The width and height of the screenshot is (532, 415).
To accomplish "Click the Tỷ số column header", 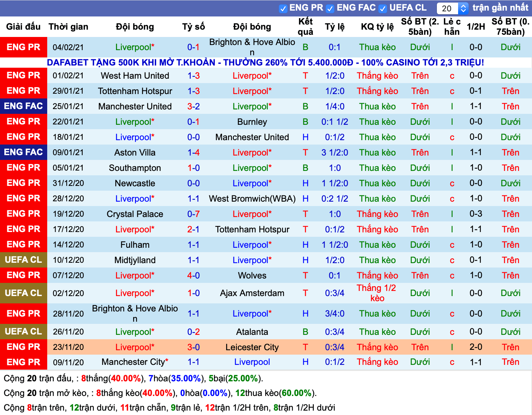I will click(x=194, y=27).
